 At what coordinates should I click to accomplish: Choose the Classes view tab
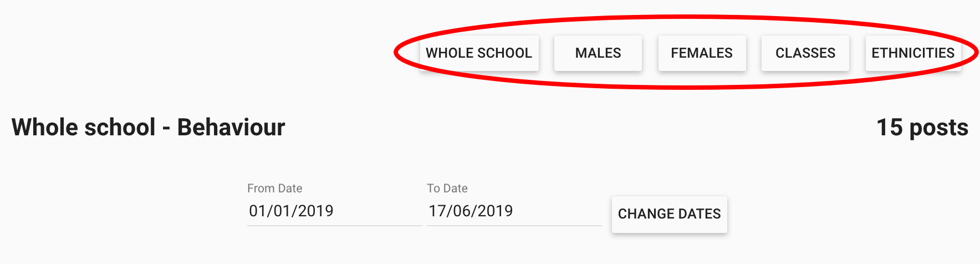[805, 53]
